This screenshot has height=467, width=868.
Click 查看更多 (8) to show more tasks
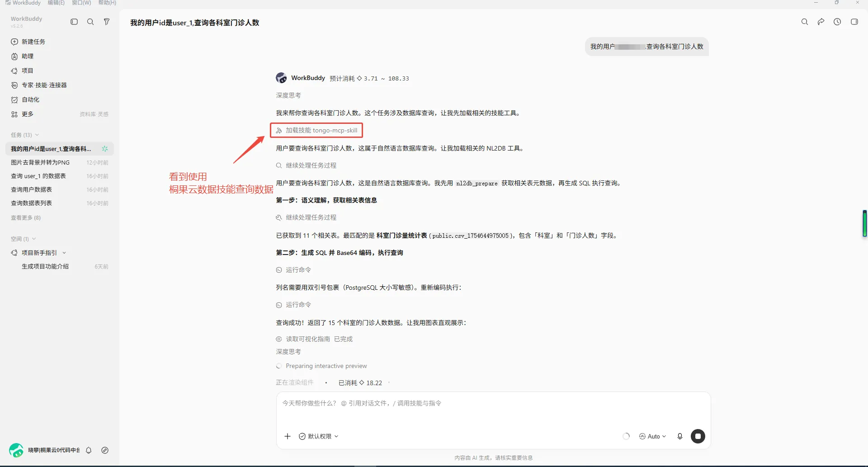pos(26,217)
